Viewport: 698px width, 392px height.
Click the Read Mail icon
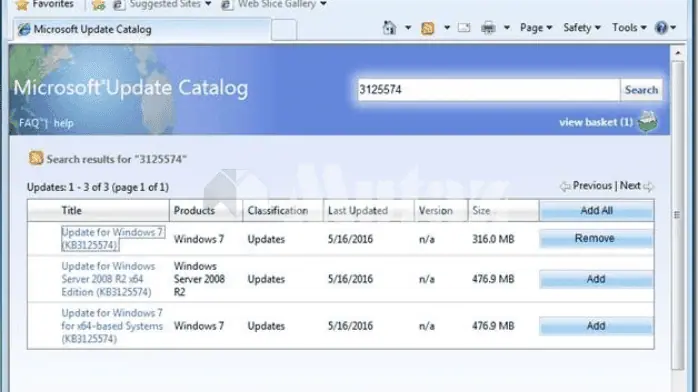[464, 28]
